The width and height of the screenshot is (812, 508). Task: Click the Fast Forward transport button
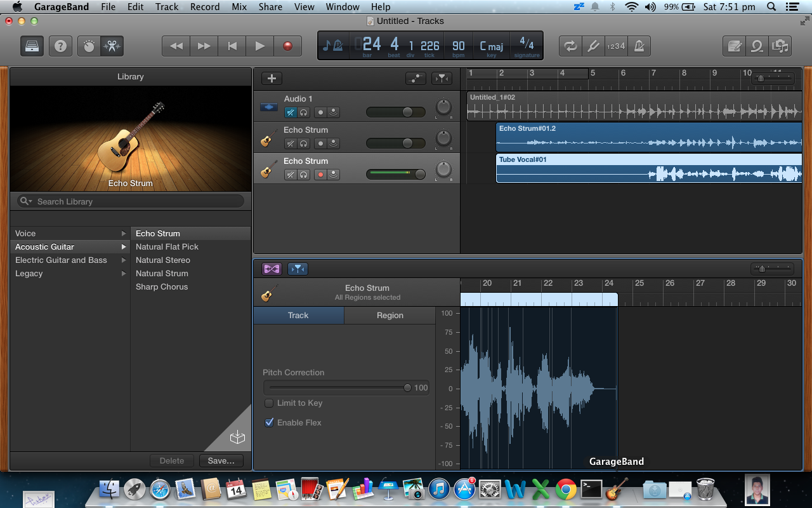204,46
